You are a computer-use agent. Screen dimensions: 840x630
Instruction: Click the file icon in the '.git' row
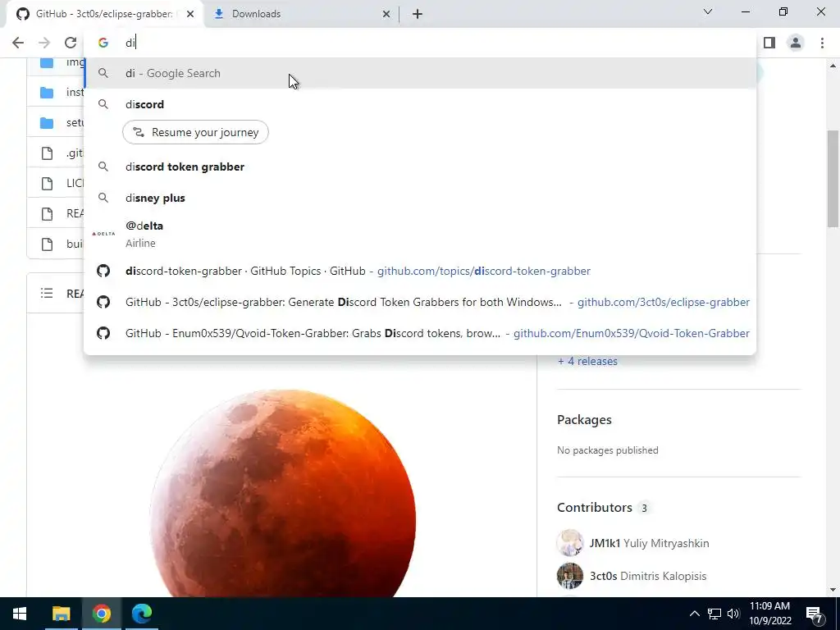47,153
